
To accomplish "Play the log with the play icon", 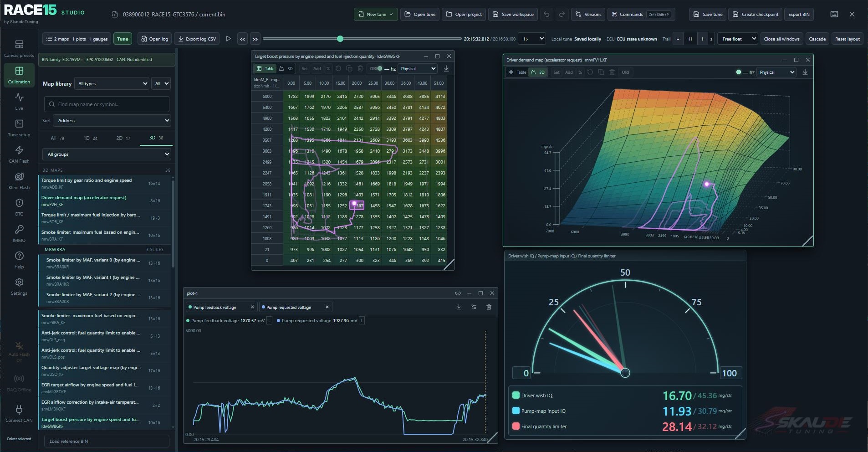I will click(229, 39).
